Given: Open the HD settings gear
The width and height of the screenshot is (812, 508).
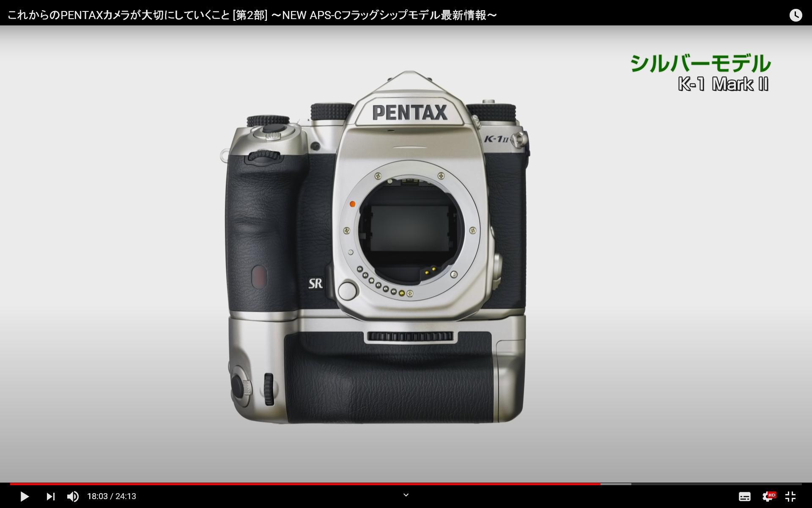Looking at the screenshot, I should 768,496.
